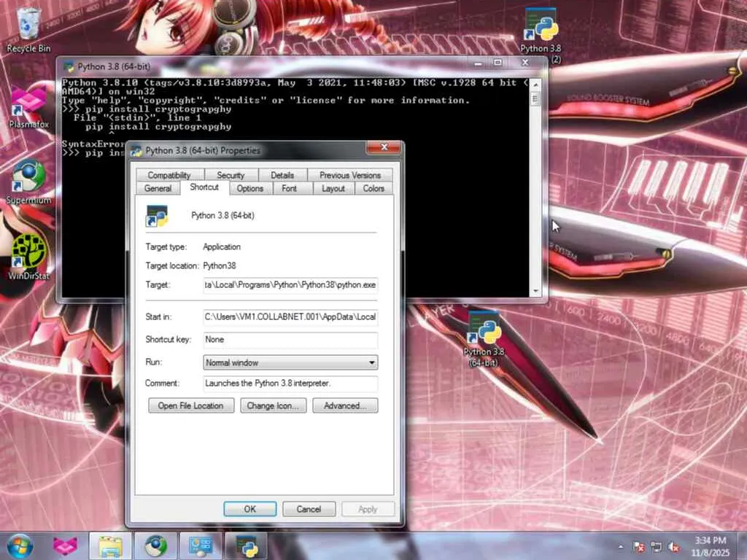Switch to the Security tab
The height and width of the screenshot is (560, 747).
(x=231, y=175)
